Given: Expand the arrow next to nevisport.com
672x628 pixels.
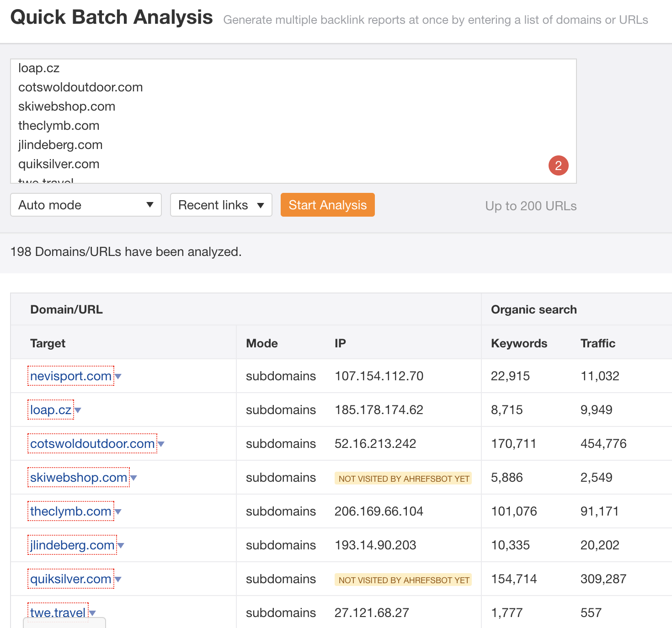Looking at the screenshot, I should (x=118, y=377).
